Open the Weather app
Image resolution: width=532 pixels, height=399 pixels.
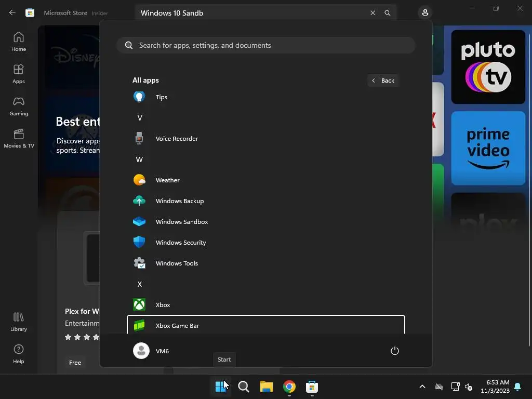[x=265, y=180]
